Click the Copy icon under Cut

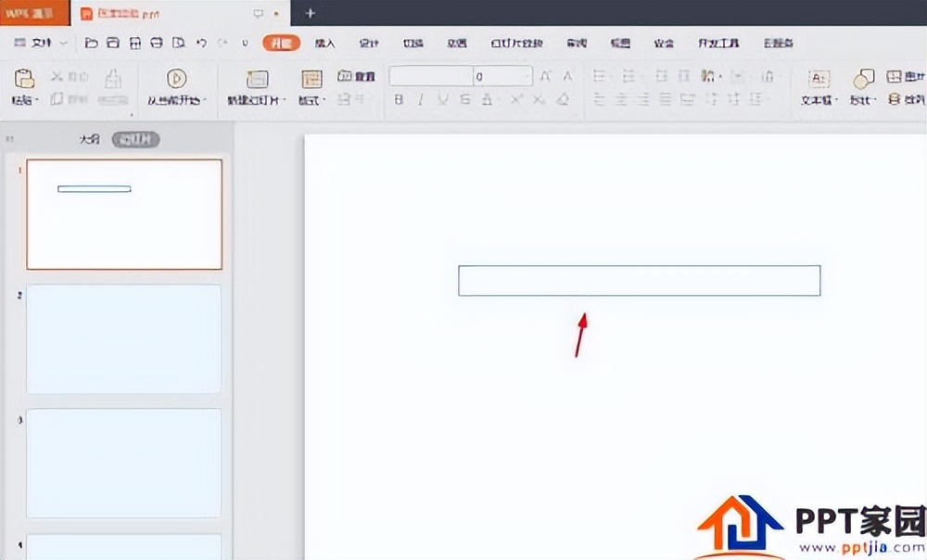point(57,99)
